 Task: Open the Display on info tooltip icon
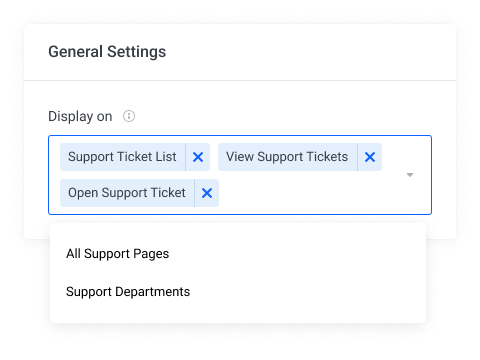tap(129, 116)
